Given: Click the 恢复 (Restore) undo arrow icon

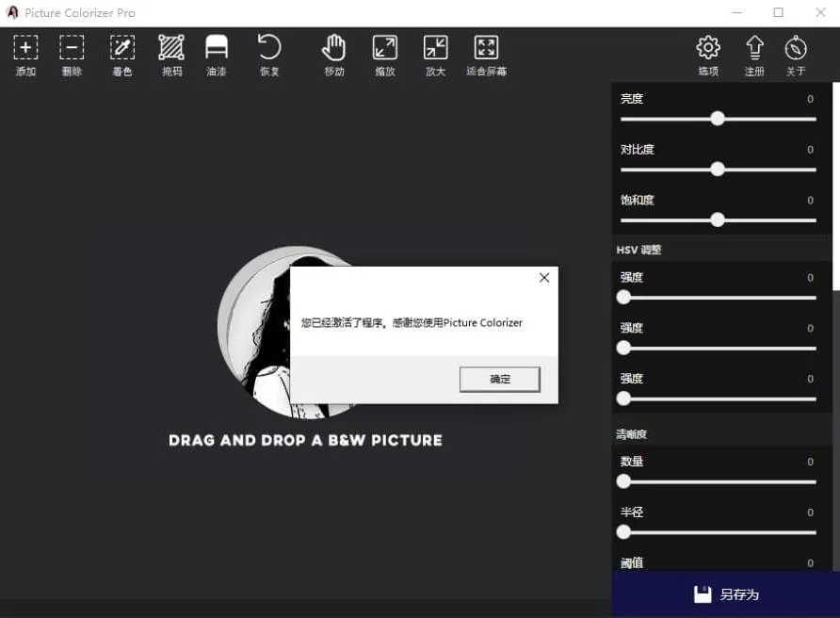Looking at the screenshot, I should 269,48.
